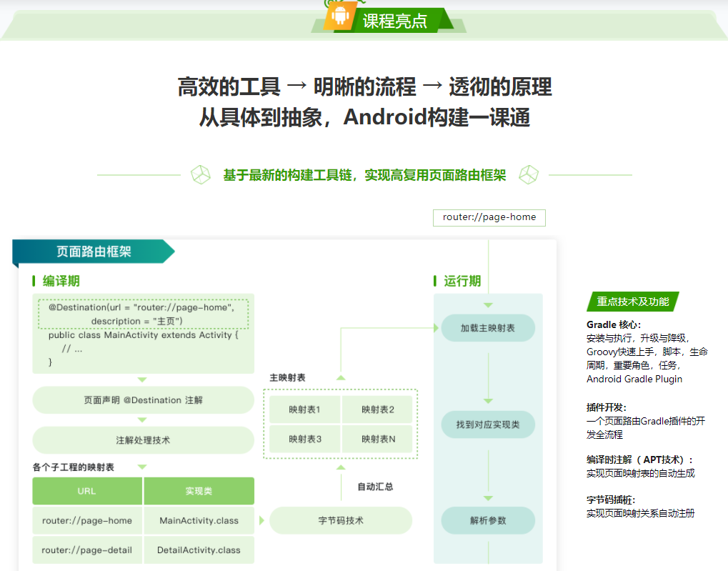Select the DetailActivity.class table cell
The height and width of the screenshot is (571, 728).
[x=199, y=550]
